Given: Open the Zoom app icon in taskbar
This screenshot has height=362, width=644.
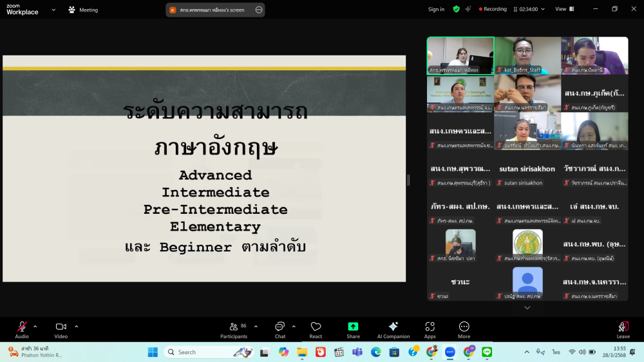Looking at the screenshot, I should 450,352.
